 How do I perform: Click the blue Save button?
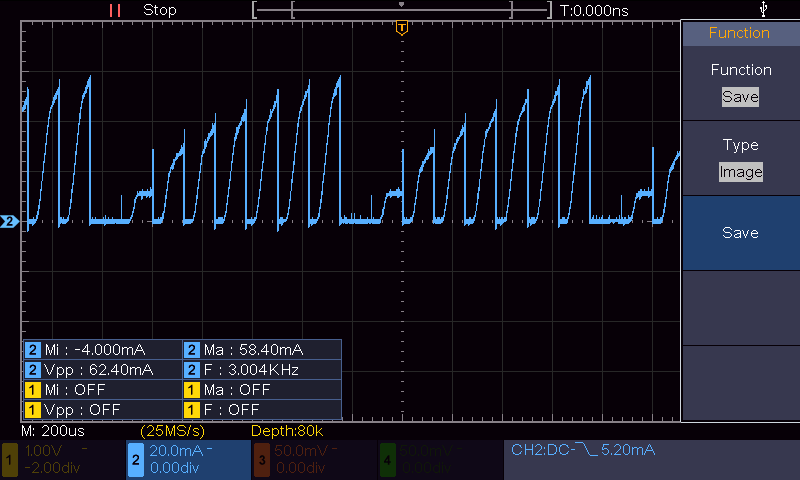pos(741,233)
